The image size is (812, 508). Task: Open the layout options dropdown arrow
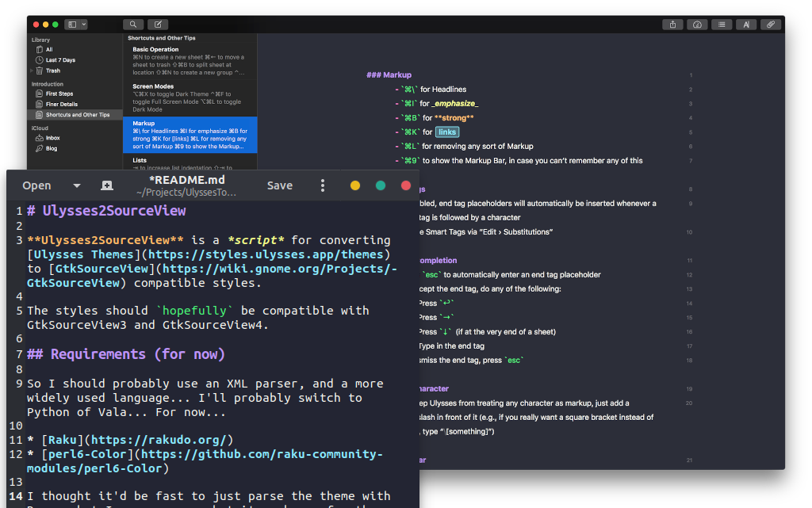84,25
